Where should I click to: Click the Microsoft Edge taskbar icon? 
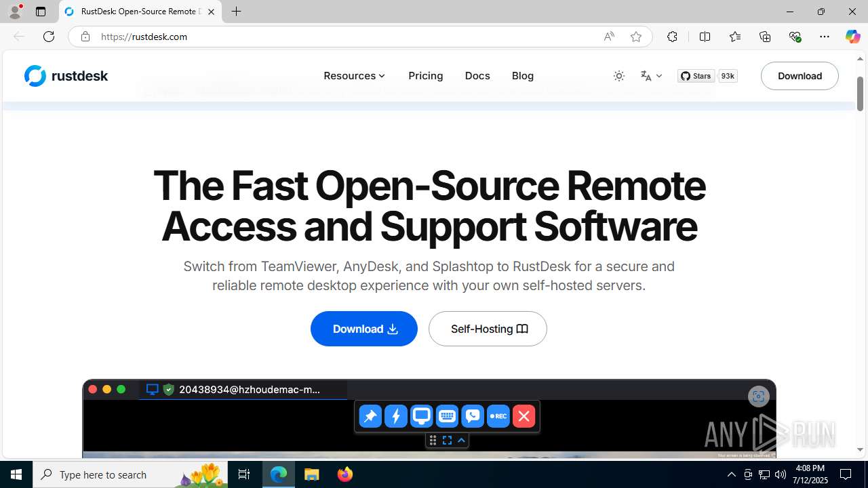[279, 474]
